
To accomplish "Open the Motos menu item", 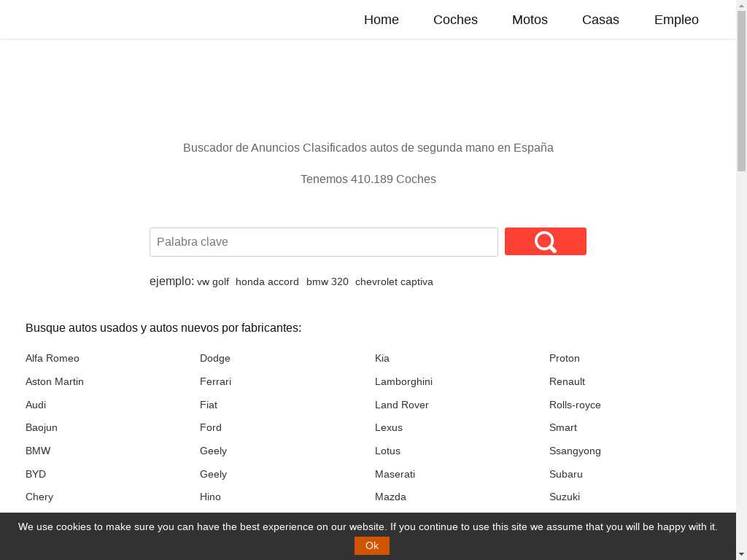I will click(x=530, y=20).
